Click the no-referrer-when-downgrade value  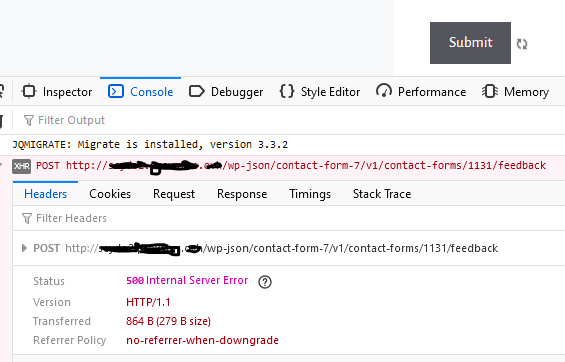point(202,340)
